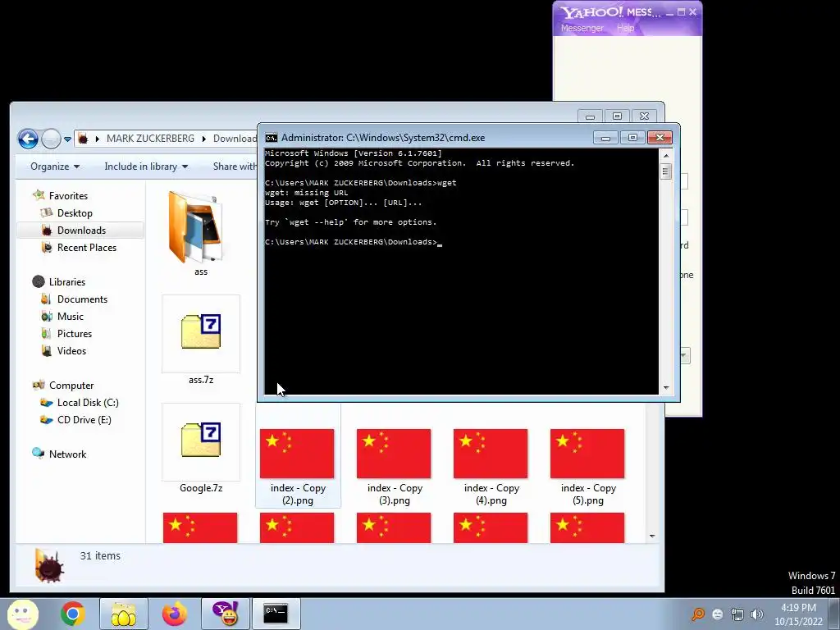Select the ass folder icon
840x630 pixels.
click(195, 227)
